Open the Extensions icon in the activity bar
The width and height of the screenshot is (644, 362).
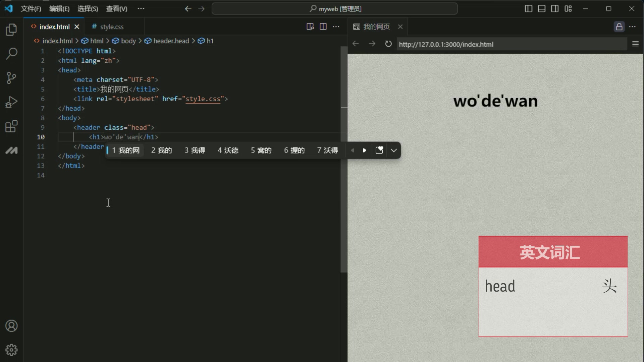point(11,126)
